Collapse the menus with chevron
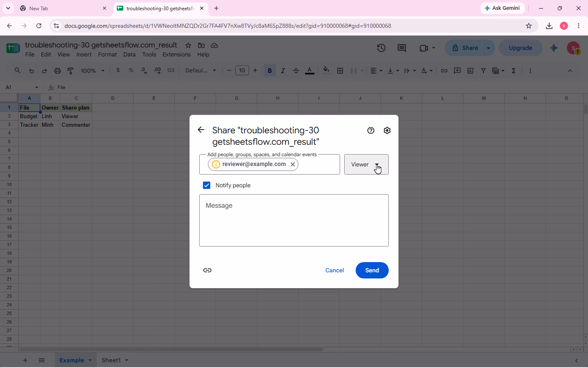 (x=570, y=71)
